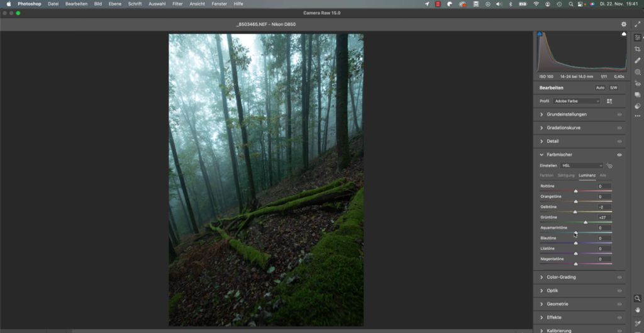
Task: Open Control Center in menu bar
Action: [580, 4]
